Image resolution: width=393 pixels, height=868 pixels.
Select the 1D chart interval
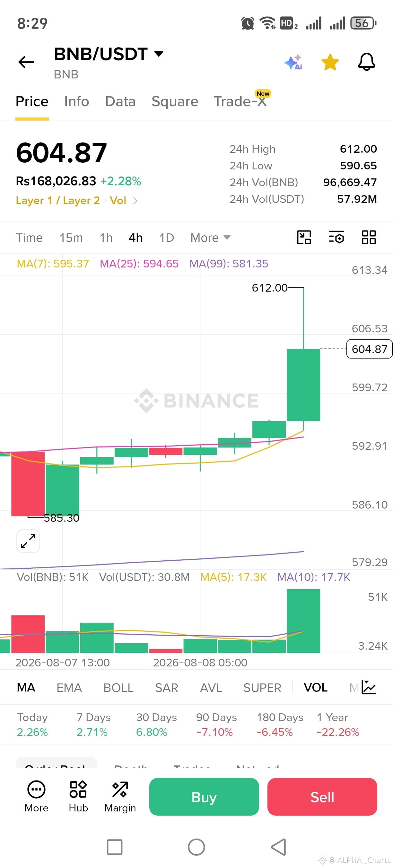pos(167,238)
